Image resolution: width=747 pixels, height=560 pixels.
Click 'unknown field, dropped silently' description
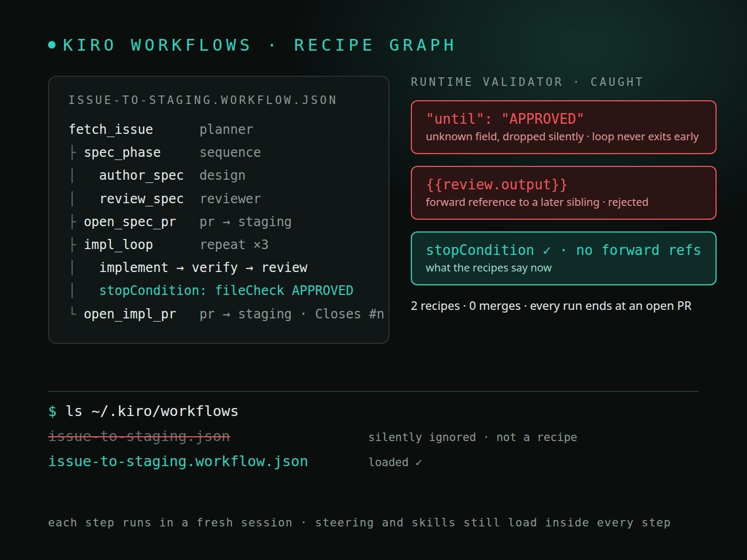click(504, 137)
